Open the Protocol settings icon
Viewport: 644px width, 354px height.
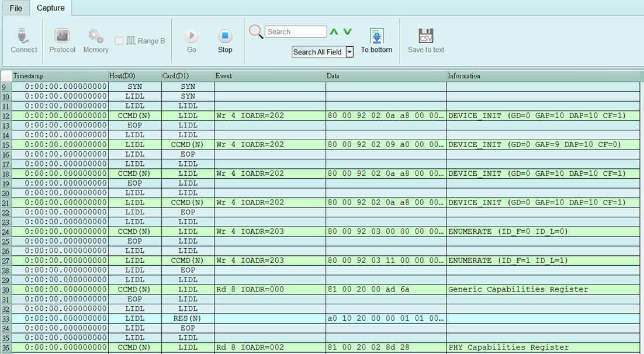(x=62, y=36)
